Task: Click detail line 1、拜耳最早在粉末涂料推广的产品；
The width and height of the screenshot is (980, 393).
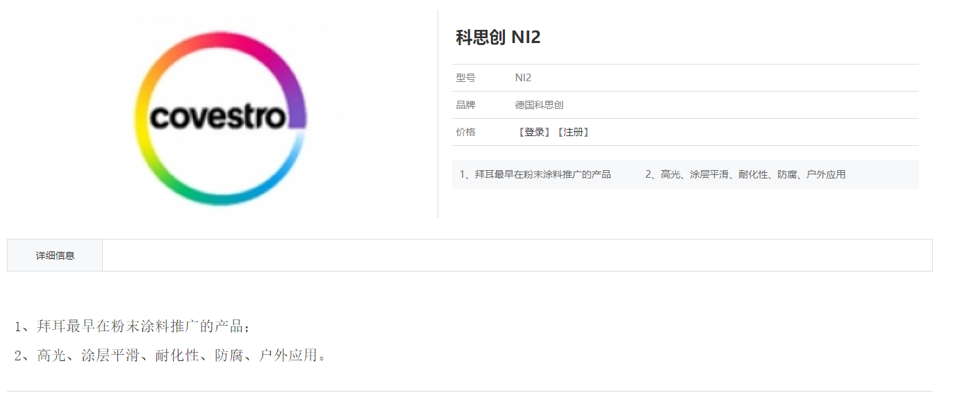Action: point(132,326)
